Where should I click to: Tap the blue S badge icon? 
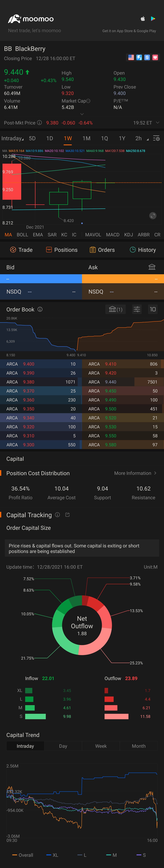[147, 58]
